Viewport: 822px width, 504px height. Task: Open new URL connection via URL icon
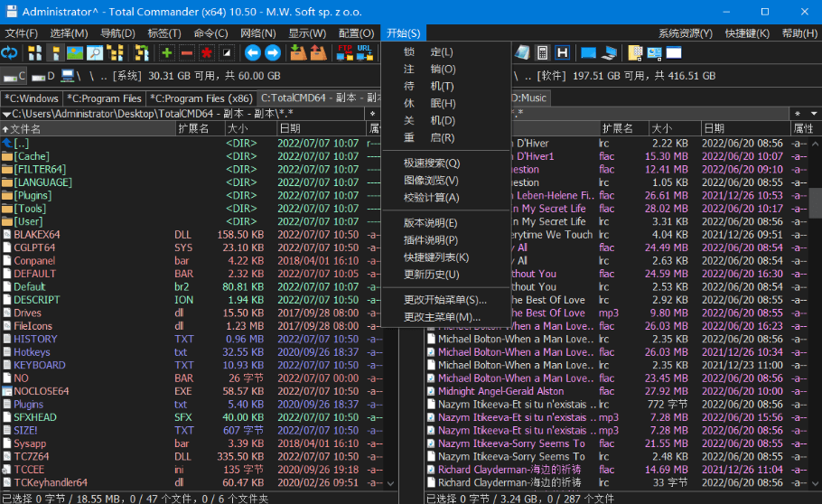tap(364, 53)
